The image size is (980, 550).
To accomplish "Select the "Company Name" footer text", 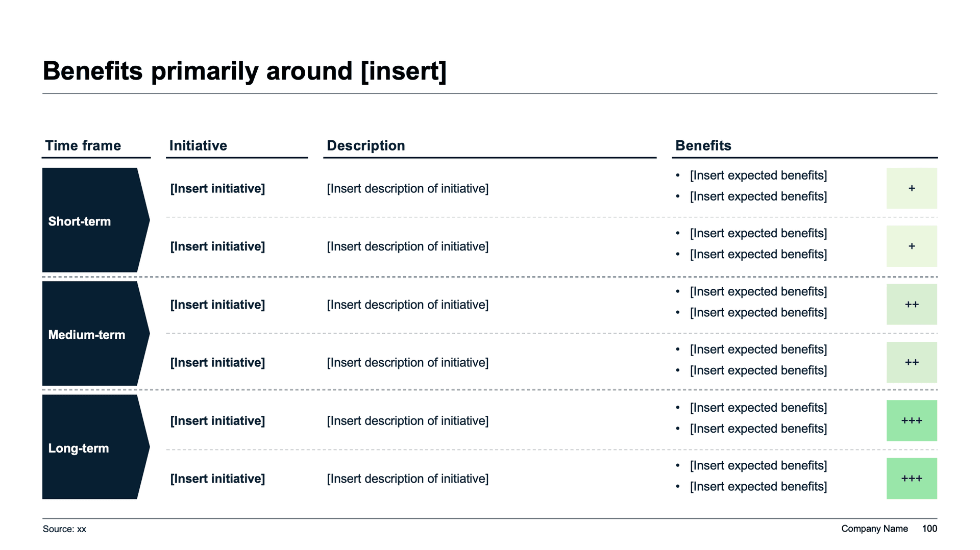I will pyautogui.click(x=874, y=529).
